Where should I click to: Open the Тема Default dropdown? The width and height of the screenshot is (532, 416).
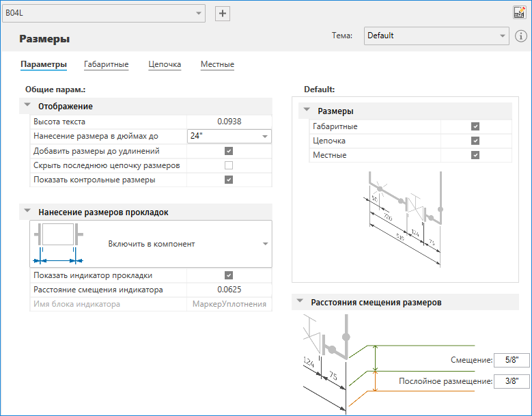(436, 36)
